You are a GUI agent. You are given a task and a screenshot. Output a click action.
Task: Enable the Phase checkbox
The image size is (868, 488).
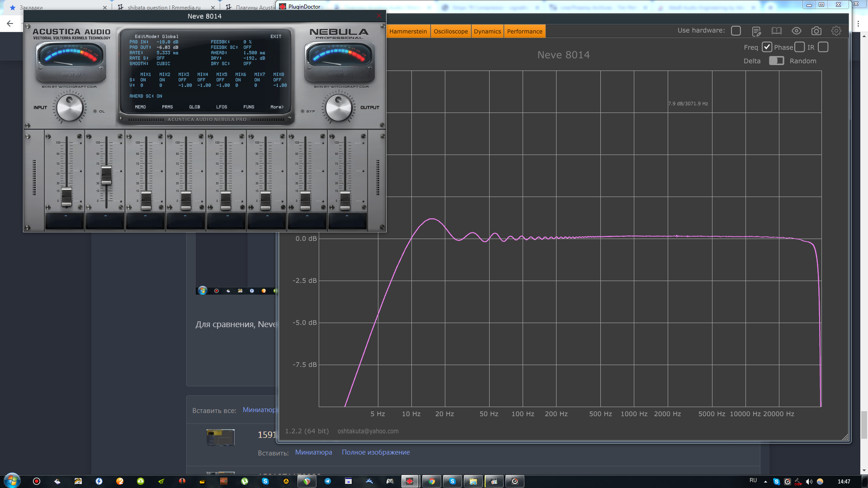(800, 47)
